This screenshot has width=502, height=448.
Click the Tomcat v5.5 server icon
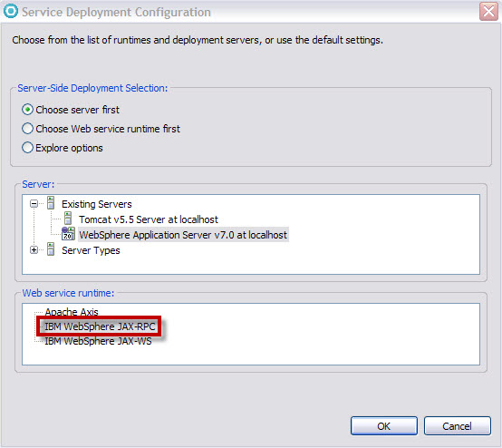(x=68, y=219)
